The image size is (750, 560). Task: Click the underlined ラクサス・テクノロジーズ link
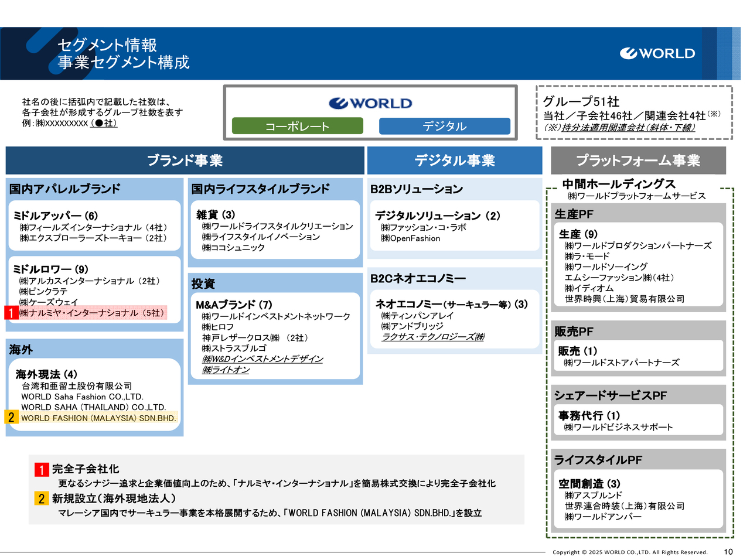[x=433, y=337]
